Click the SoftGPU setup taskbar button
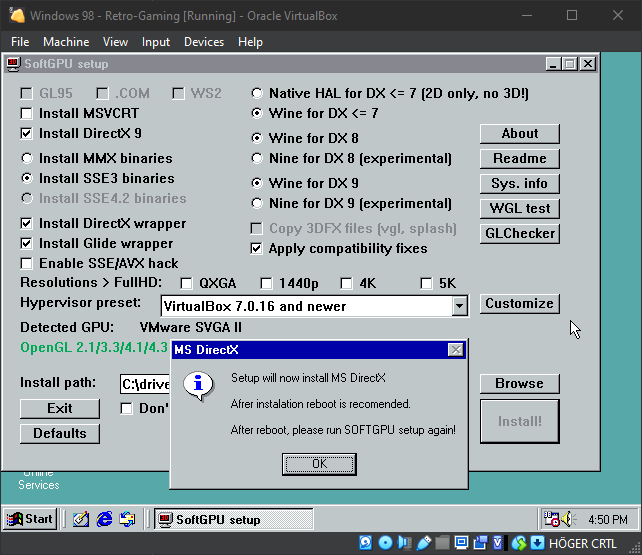 pyautogui.click(x=234, y=519)
